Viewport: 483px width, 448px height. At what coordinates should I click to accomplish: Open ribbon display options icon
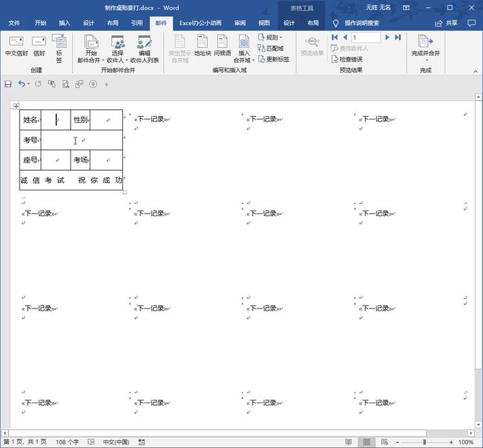point(406,7)
